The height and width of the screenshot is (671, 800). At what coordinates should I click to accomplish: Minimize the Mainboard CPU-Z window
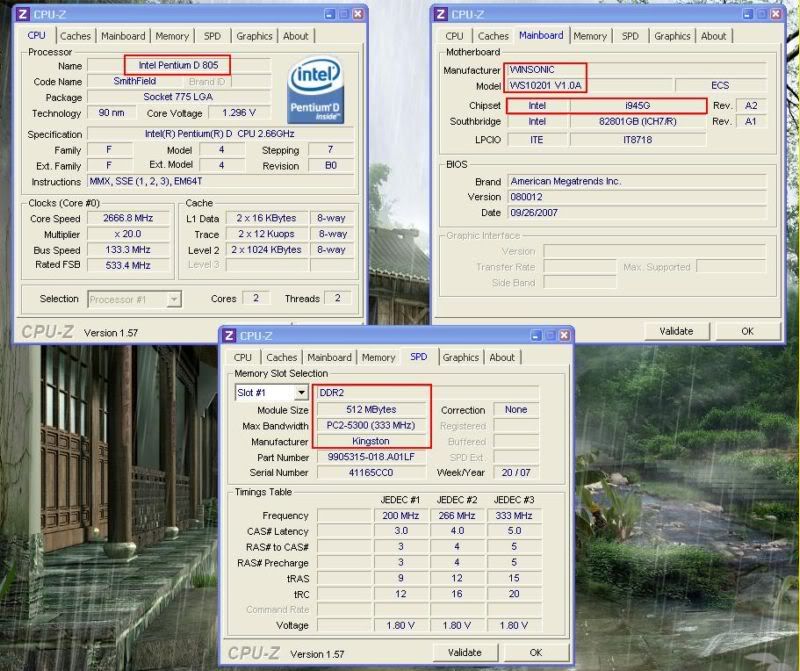coord(747,14)
